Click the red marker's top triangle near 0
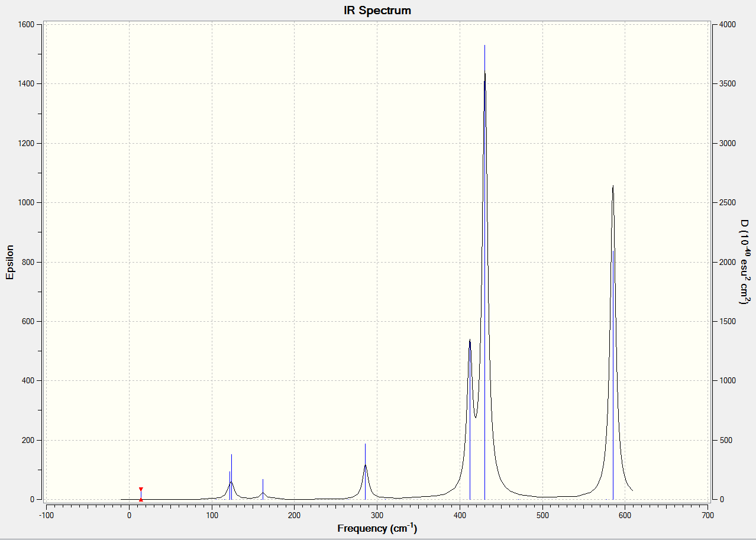This screenshot has height=540, width=756. pos(141,490)
